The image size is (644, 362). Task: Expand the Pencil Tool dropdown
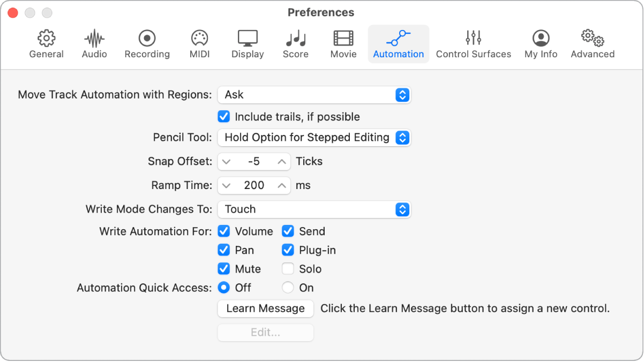coord(314,138)
